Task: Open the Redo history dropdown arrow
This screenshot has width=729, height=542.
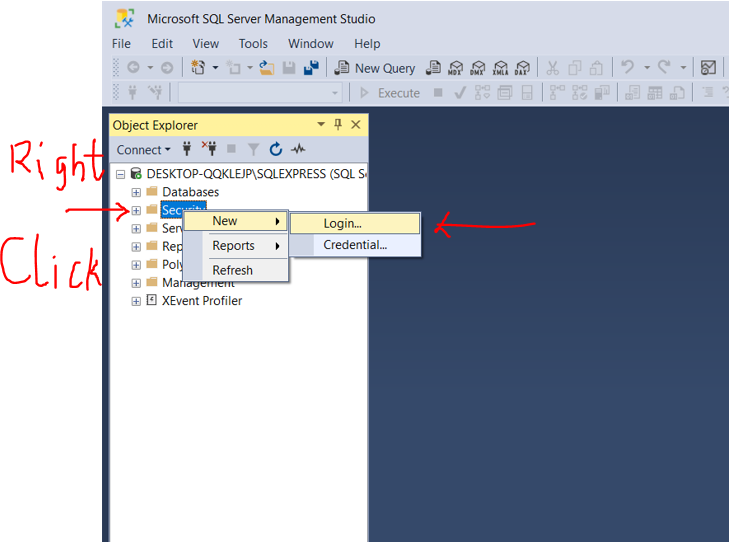Action: point(683,68)
